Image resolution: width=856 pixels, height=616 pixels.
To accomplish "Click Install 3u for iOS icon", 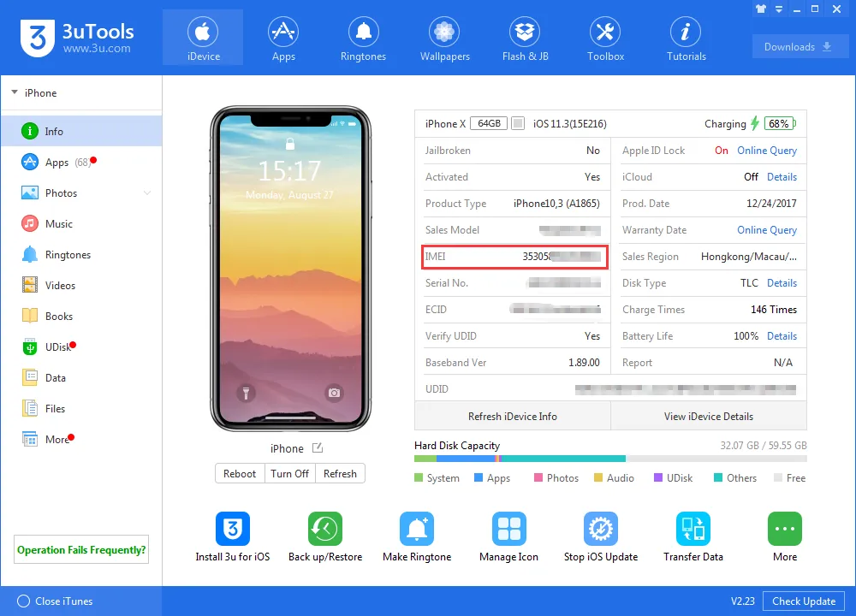I will click(233, 528).
